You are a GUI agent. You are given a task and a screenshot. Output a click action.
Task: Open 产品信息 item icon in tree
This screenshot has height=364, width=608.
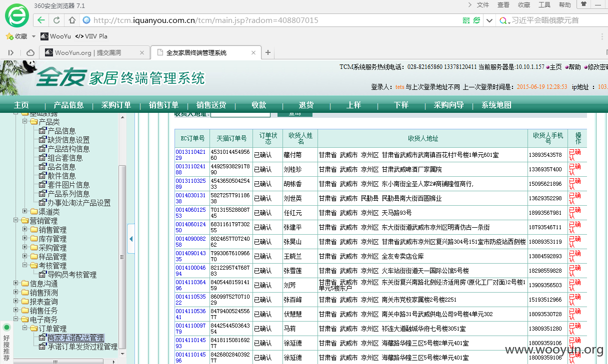pos(42,131)
